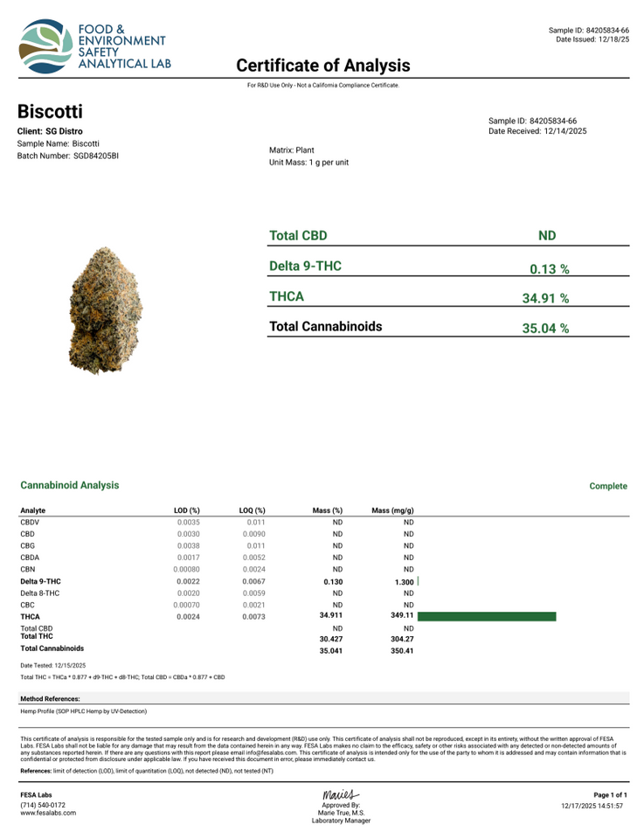
Task: Click the Analyte column header
Action: click(x=32, y=510)
